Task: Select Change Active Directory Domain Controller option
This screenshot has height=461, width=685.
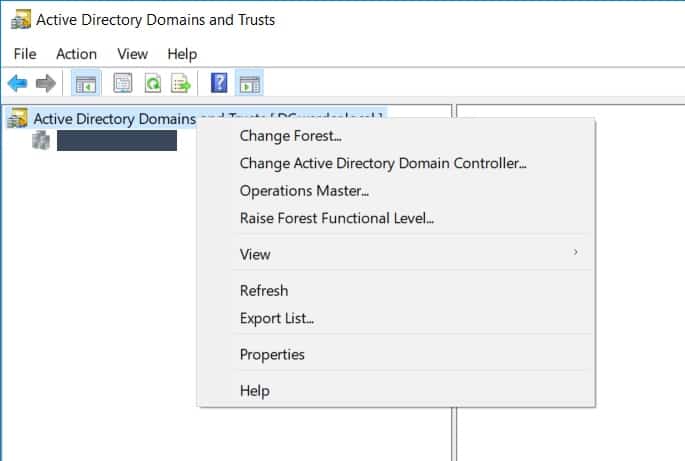Action: point(382,163)
